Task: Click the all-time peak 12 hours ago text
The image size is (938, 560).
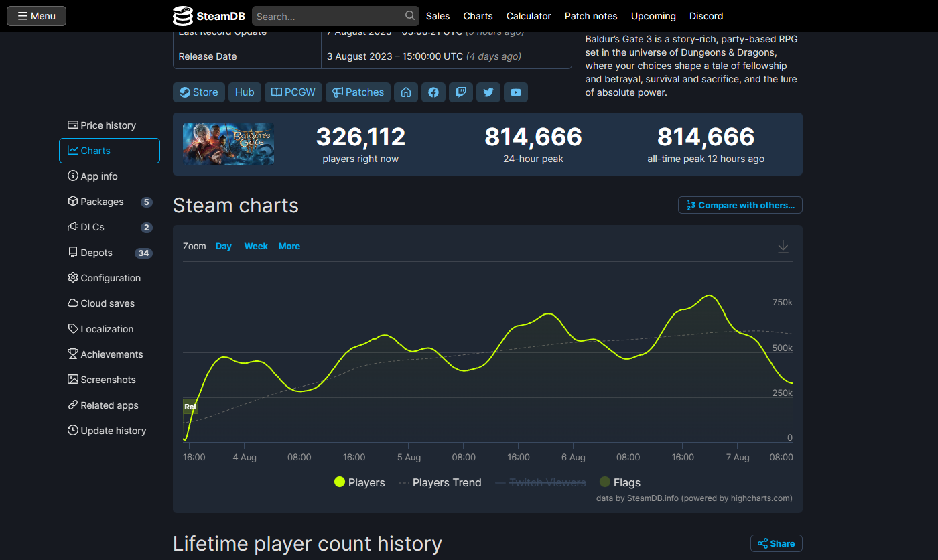Action: pyautogui.click(x=706, y=159)
